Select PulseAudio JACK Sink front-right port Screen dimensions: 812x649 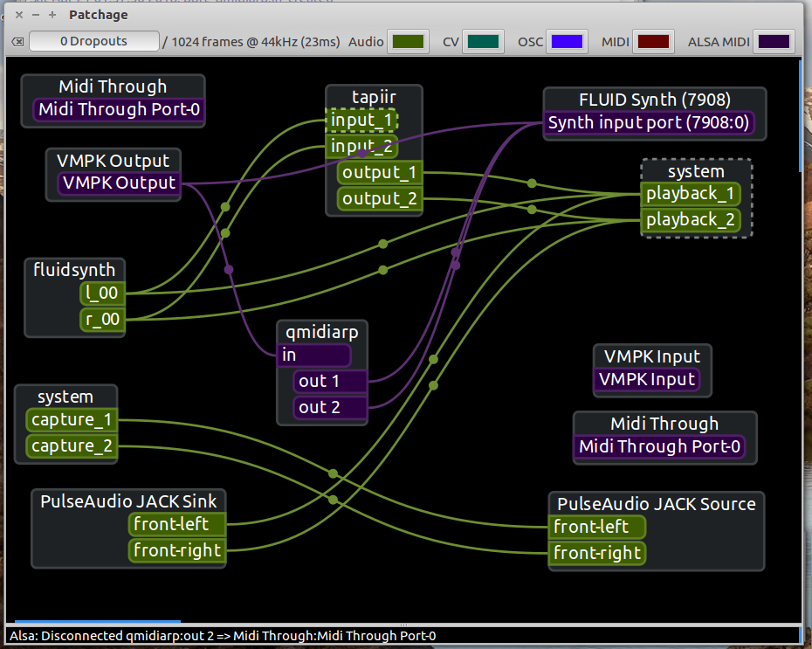177,550
